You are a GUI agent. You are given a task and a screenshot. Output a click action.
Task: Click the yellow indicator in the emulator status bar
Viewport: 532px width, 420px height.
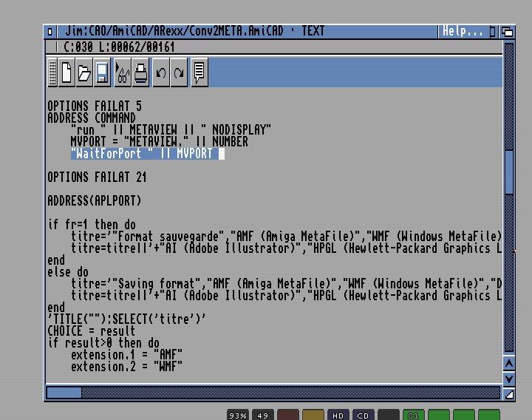pyautogui.click(x=313, y=416)
